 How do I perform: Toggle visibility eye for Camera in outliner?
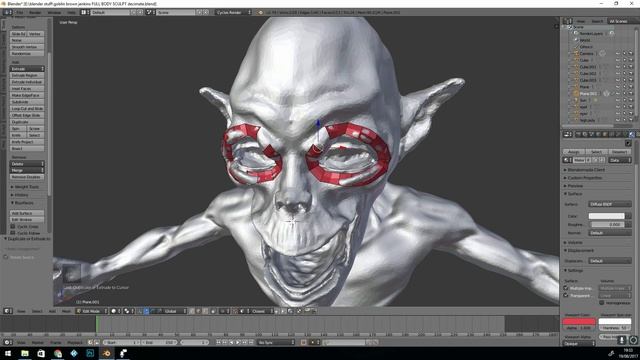pos(618,53)
